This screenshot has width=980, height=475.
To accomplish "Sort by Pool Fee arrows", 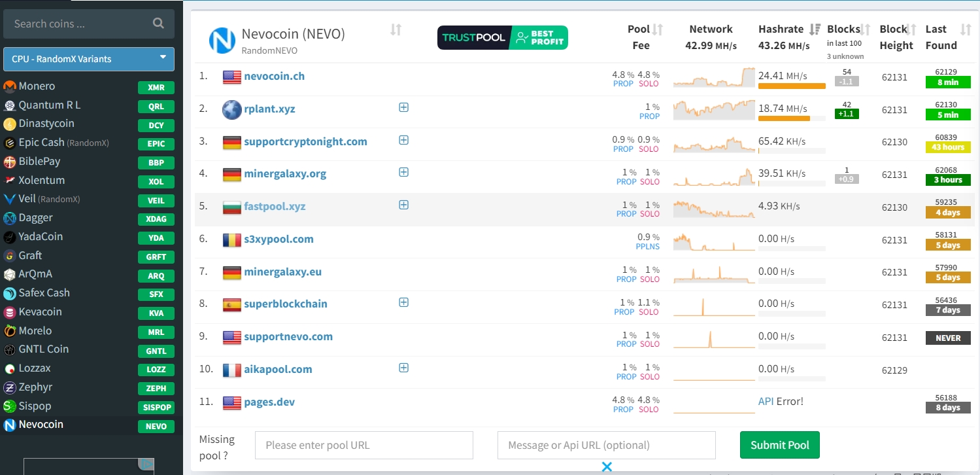I will (658, 29).
